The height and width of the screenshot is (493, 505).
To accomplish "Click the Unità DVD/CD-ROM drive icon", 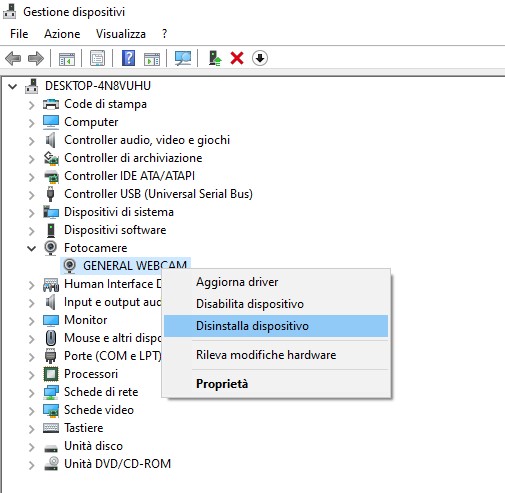I will (x=51, y=464).
